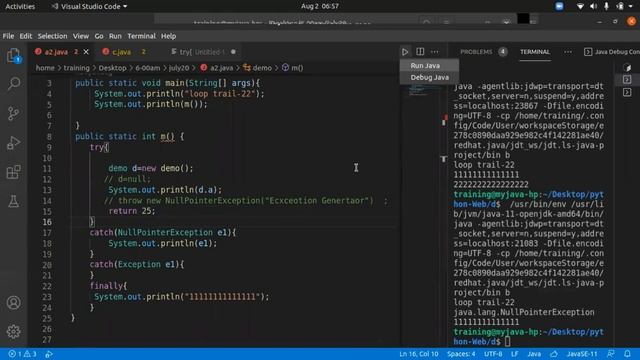Image resolution: width=640 pixels, height=360 pixels.
Task: Open the panel More Actions ellipsis
Action: pos(568,52)
